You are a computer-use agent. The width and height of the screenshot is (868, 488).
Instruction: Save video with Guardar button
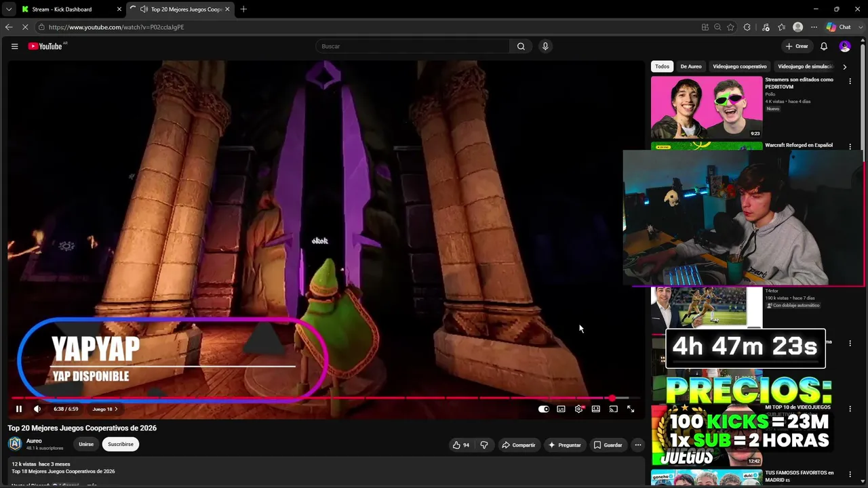pos(608,445)
